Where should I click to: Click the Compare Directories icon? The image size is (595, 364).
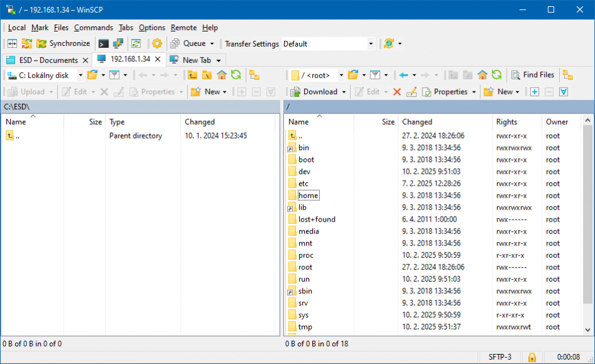[12, 43]
